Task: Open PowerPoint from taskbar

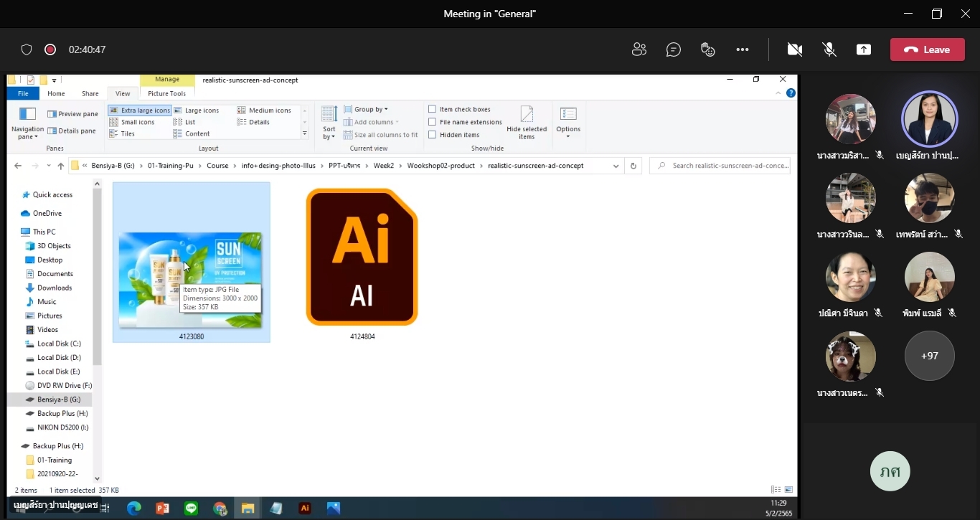Action: [162, 508]
